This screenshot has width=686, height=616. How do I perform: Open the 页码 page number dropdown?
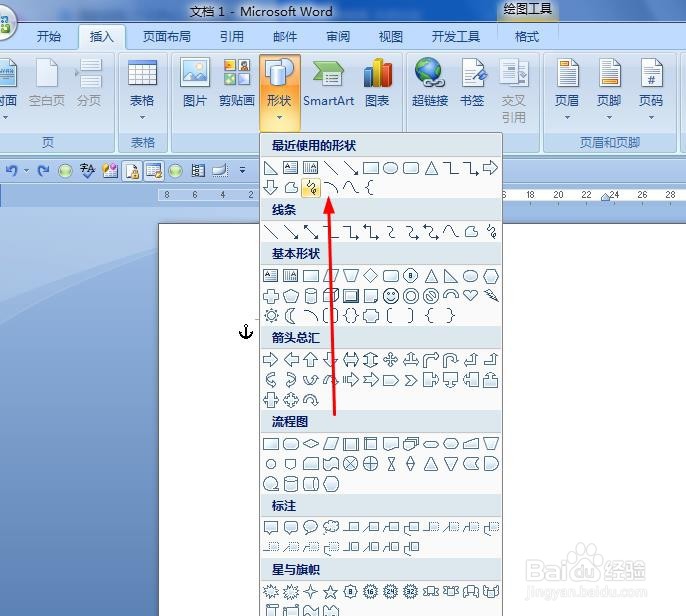651,90
